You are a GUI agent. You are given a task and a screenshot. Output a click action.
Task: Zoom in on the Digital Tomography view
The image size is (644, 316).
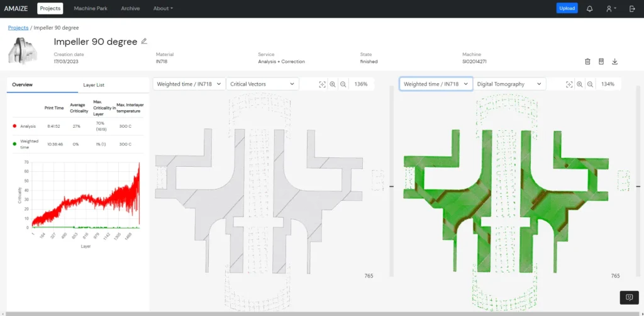click(x=580, y=84)
